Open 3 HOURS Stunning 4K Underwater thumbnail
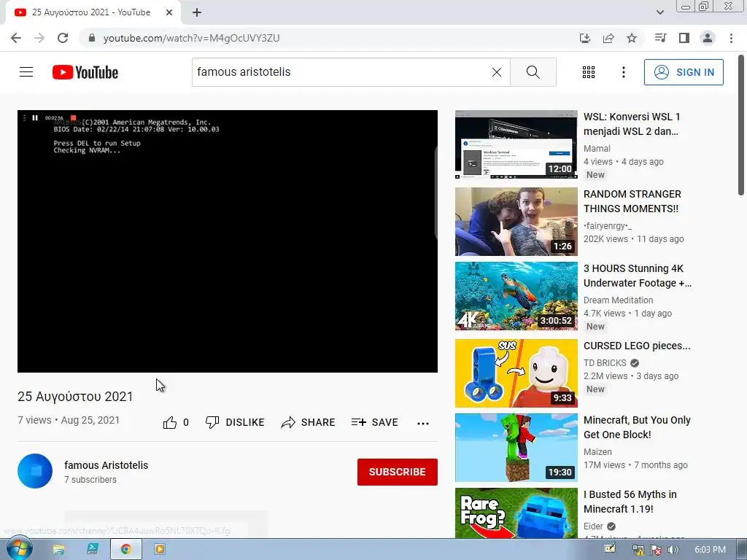Viewport: 747px width, 560px height. click(516, 296)
